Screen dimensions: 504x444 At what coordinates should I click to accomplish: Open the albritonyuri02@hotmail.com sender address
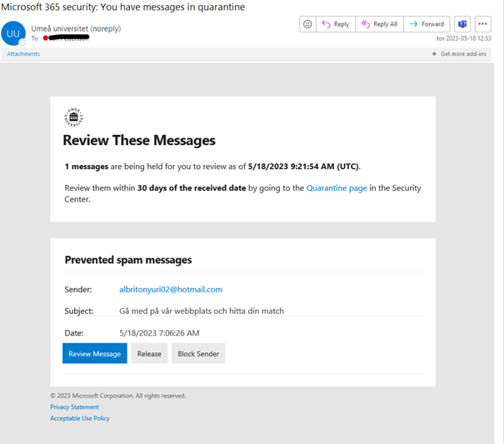(x=171, y=289)
